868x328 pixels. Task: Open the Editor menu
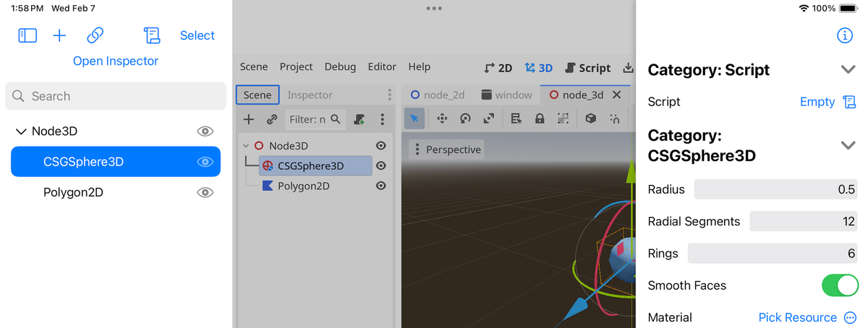[382, 66]
